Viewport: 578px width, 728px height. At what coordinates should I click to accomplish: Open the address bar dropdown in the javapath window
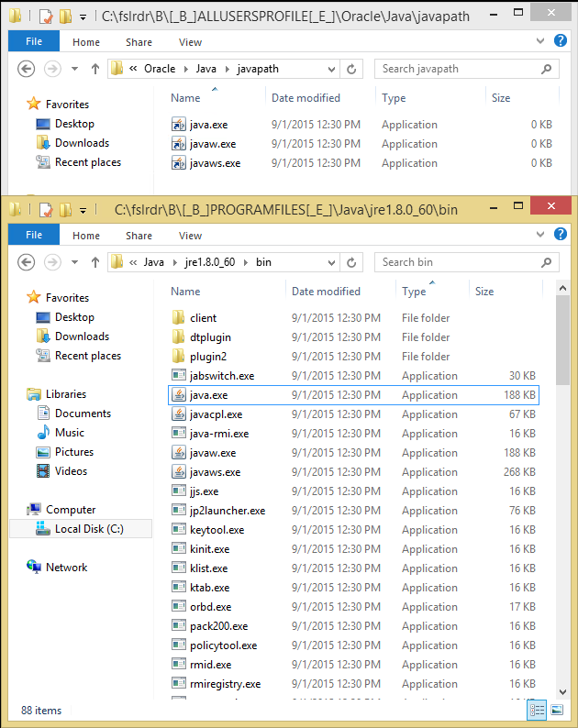point(329,69)
